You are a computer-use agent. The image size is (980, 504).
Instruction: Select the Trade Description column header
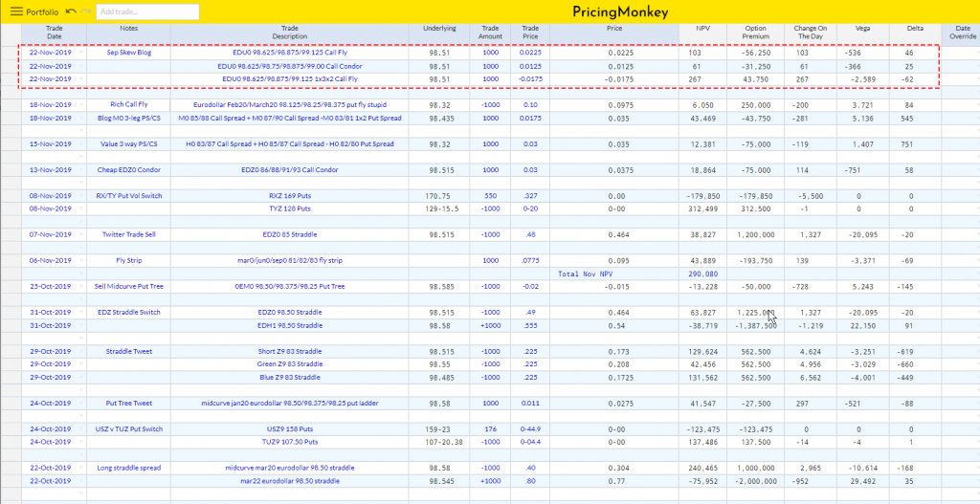pyautogui.click(x=289, y=33)
